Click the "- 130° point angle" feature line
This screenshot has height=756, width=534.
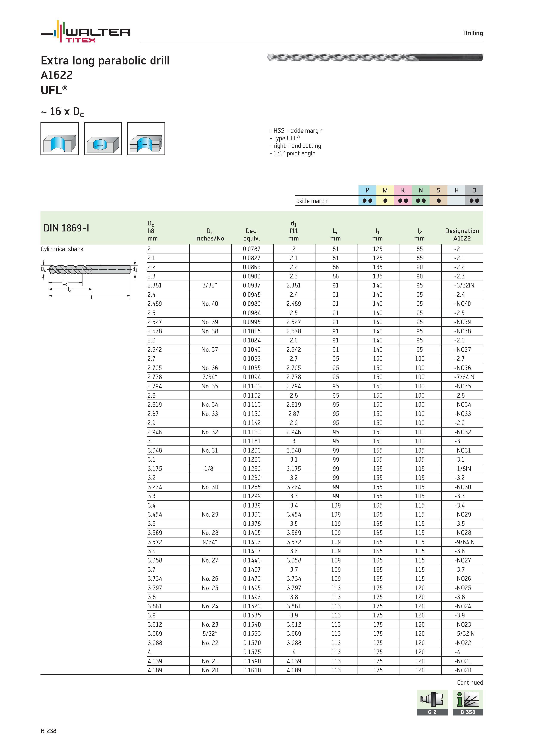tap(292, 153)
